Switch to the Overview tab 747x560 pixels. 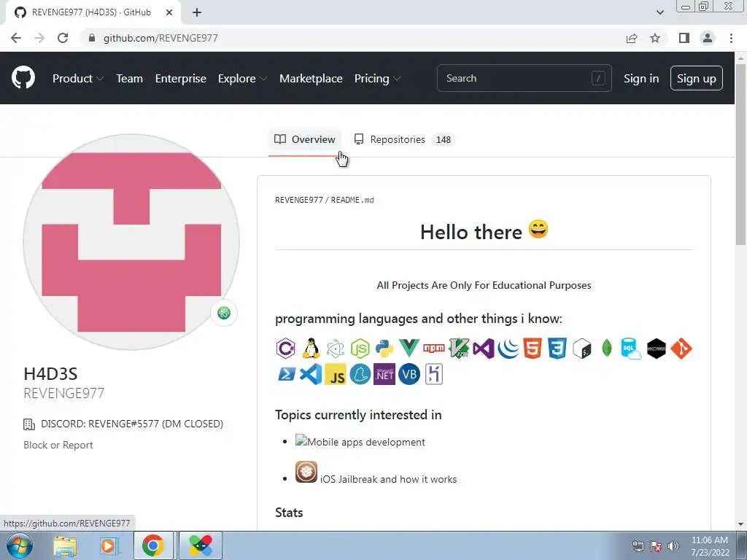click(305, 139)
